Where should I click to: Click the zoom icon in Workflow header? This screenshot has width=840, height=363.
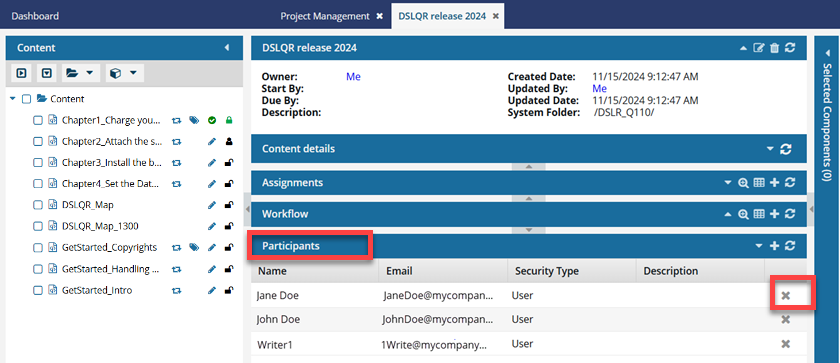click(743, 214)
